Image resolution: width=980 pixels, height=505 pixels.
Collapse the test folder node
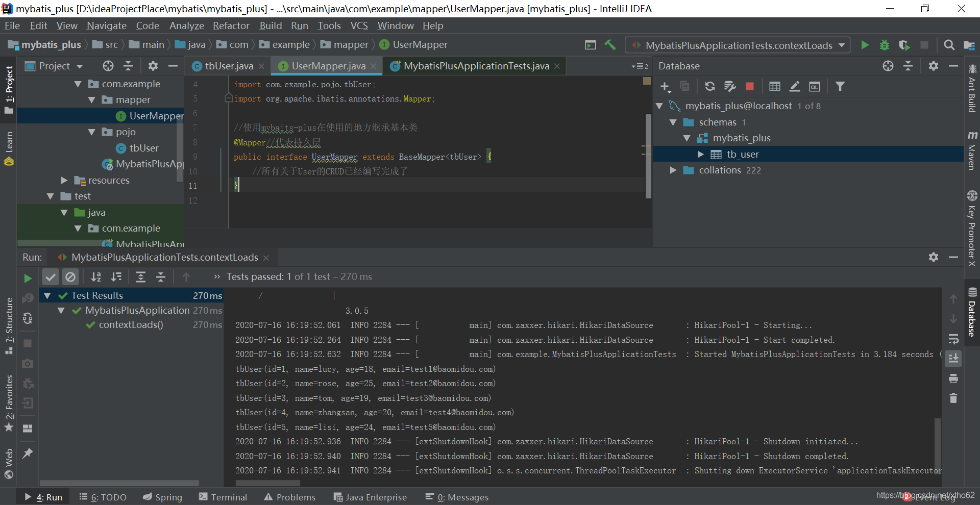click(x=51, y=196)
